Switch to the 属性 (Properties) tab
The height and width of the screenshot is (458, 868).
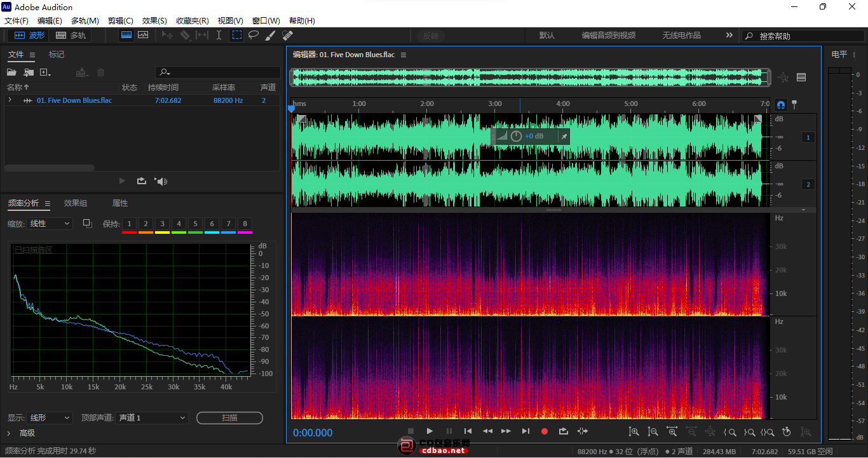tap(120, 203)
